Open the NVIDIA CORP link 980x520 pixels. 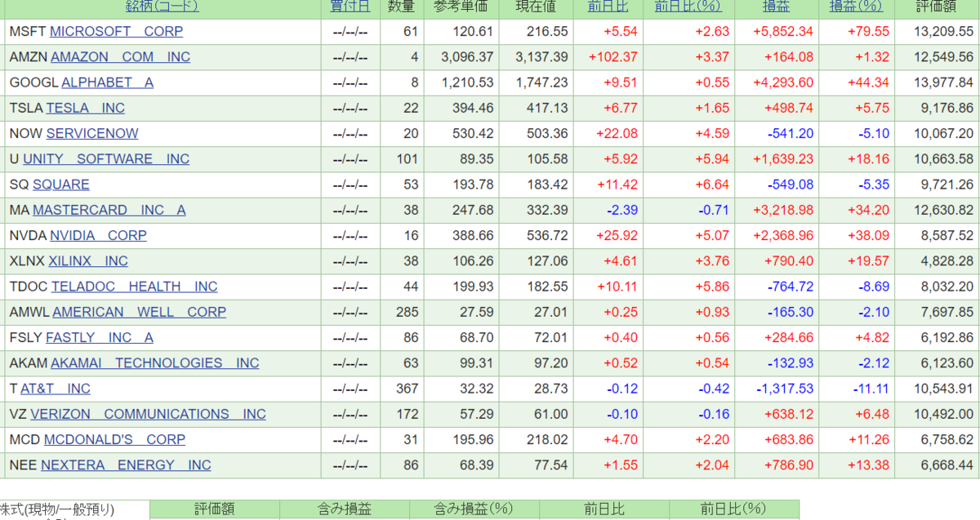pyautogui.click(x=98, y=235)
